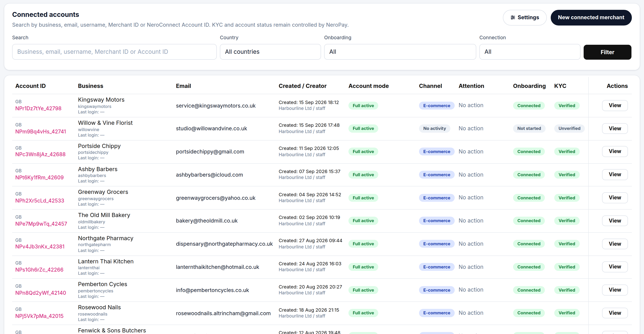Click email info@pembertoncycles.co.uk

pyautogui.click(x=212, y=290)
